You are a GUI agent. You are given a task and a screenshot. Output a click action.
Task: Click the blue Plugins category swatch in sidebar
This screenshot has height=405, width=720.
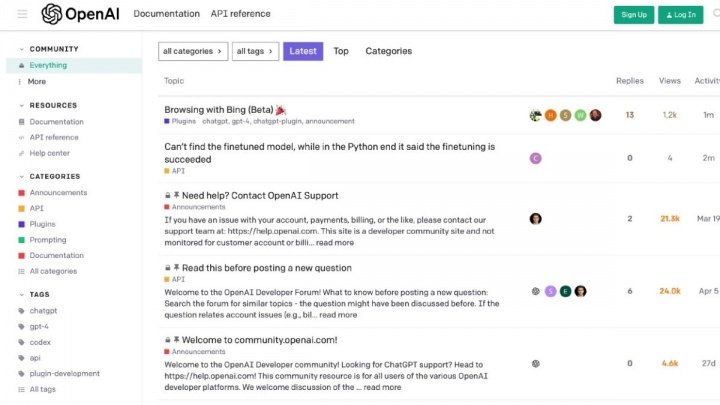(21, 225)
